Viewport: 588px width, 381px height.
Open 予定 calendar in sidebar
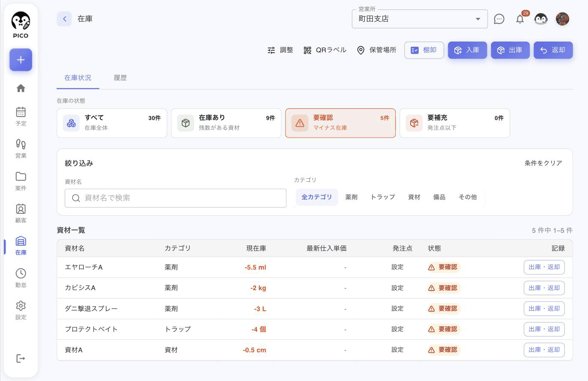(21, 117)
